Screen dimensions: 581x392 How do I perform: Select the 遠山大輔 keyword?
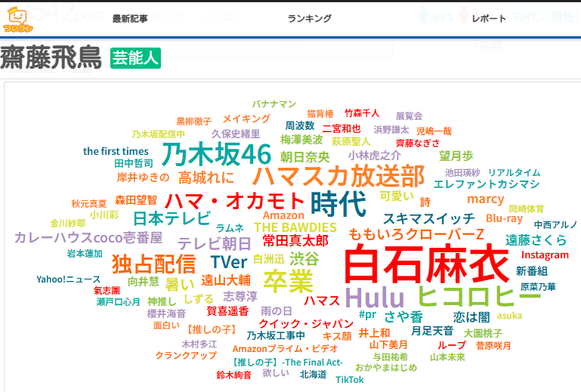tap(226, 280)
